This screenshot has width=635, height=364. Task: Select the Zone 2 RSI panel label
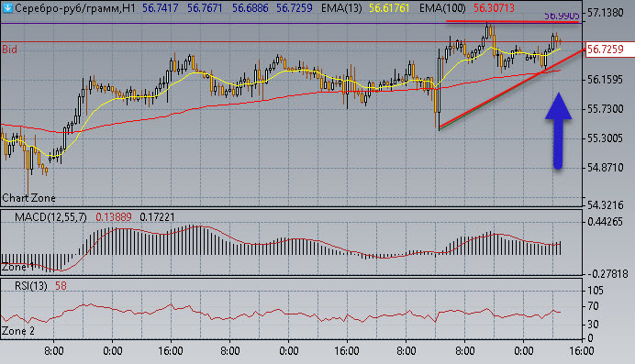click(x=18, y=331)
